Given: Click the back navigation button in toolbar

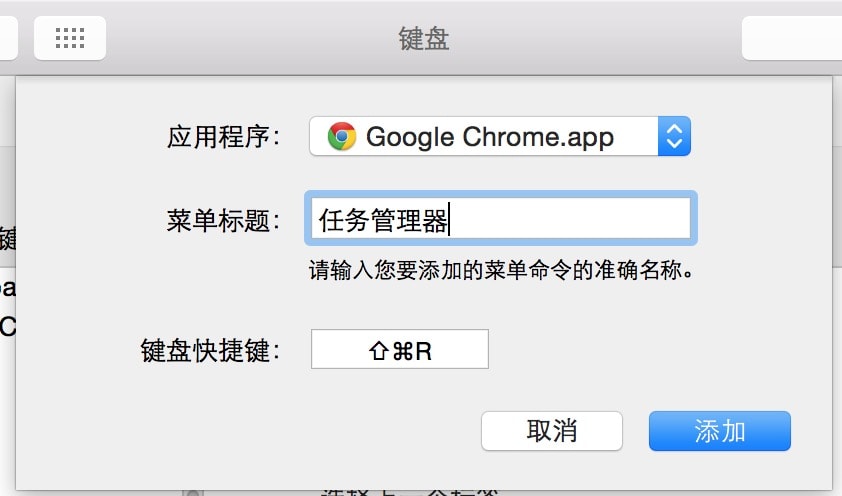Looking at the screenshot, I should (x=8, y=38).
